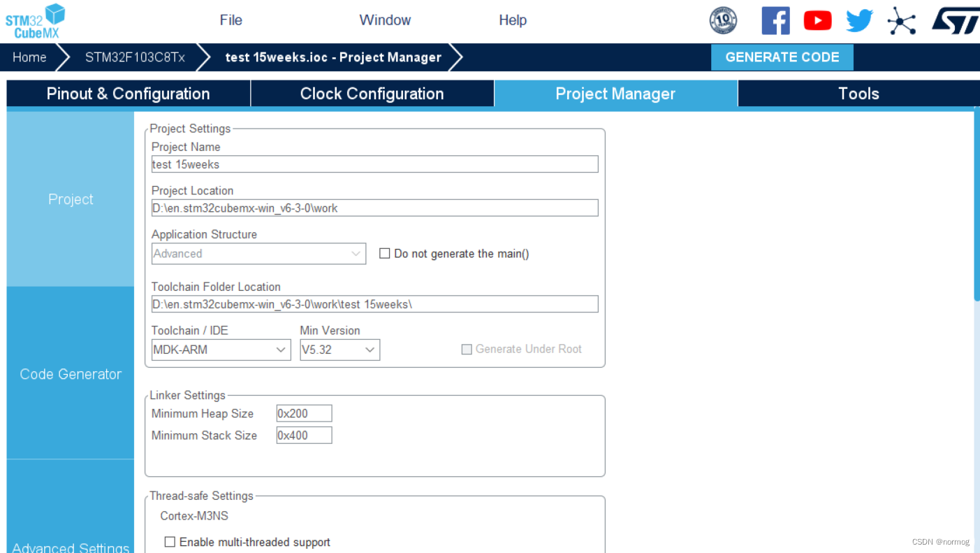Click the Minimum Heap Size field

tap(304, 413)
